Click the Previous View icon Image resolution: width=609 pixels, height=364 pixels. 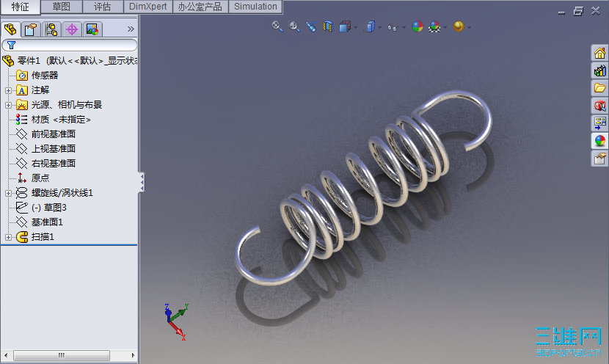tap(311, 26)
